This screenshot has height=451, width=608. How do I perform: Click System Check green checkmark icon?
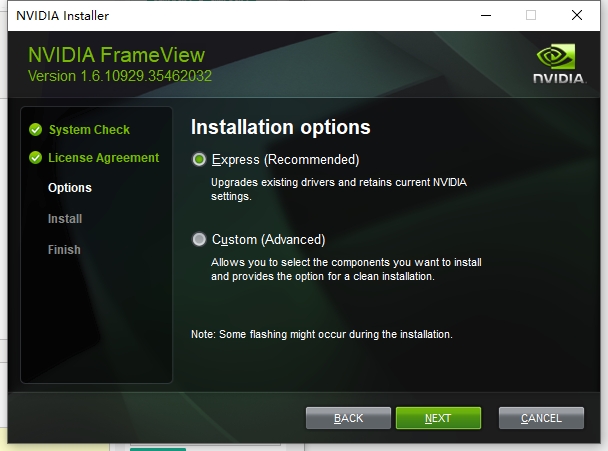[35, 130]
